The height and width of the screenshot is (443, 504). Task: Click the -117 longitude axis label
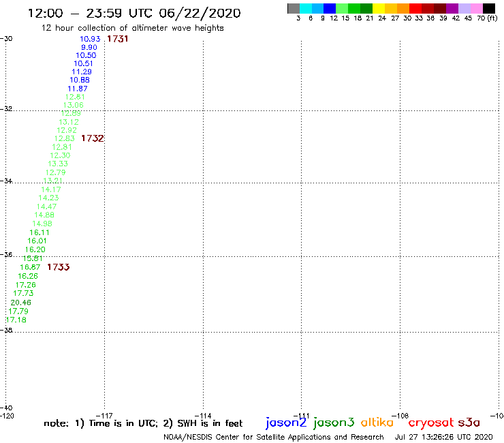click(x=104, y=416)
